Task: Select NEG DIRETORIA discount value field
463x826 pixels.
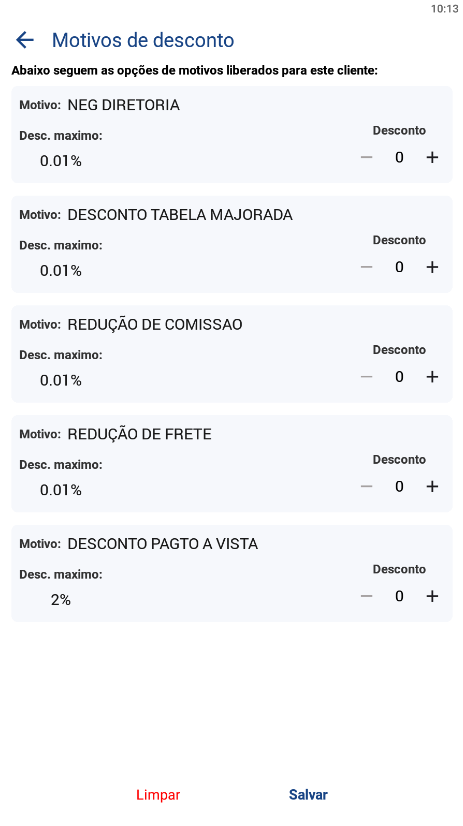Action: pyautogui.click(x=399, y=158)
